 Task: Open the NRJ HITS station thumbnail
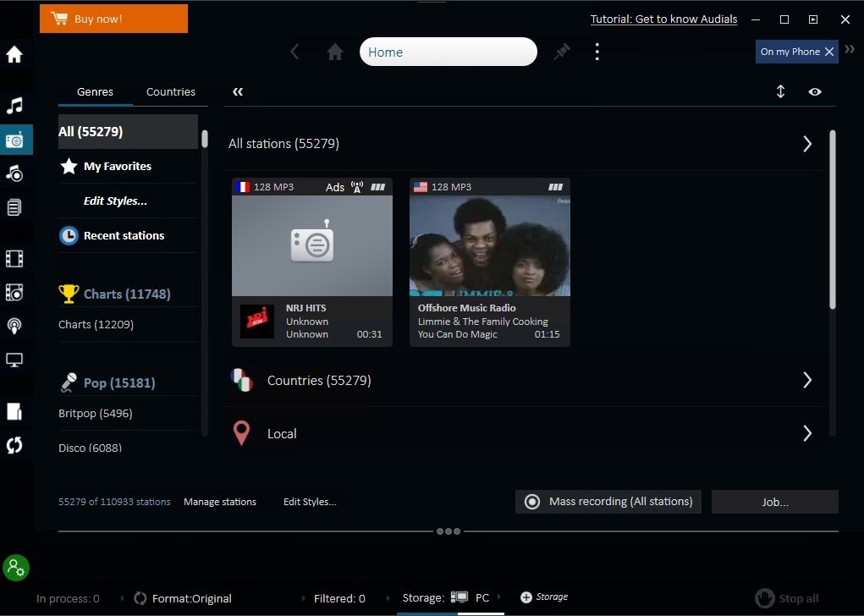[312, 245]
